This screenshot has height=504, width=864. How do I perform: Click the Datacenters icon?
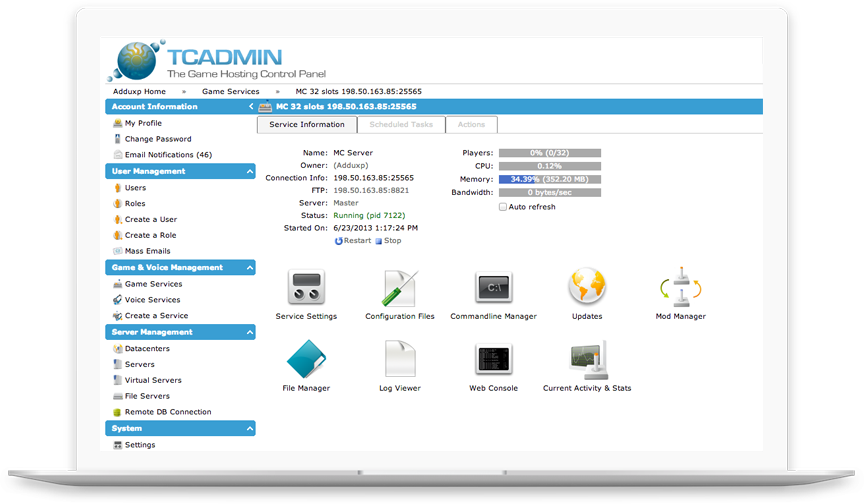point(117,349)
